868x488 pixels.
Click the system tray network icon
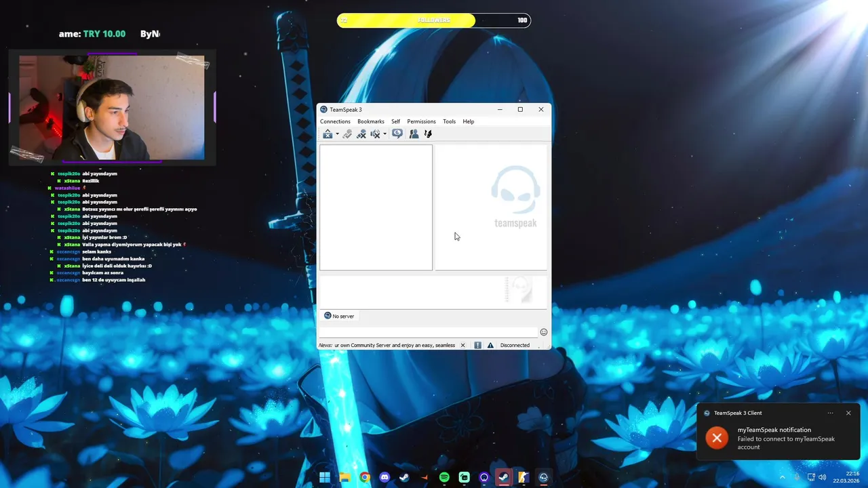[810, 477]
